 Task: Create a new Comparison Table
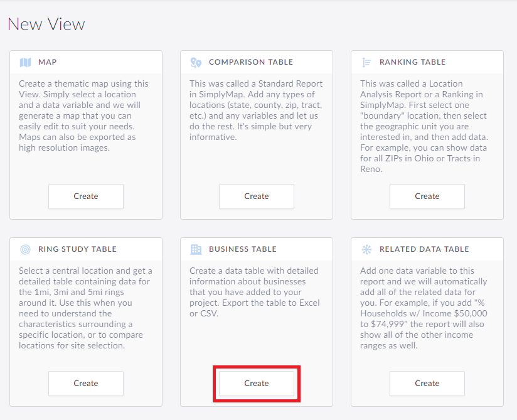(257, 197)
